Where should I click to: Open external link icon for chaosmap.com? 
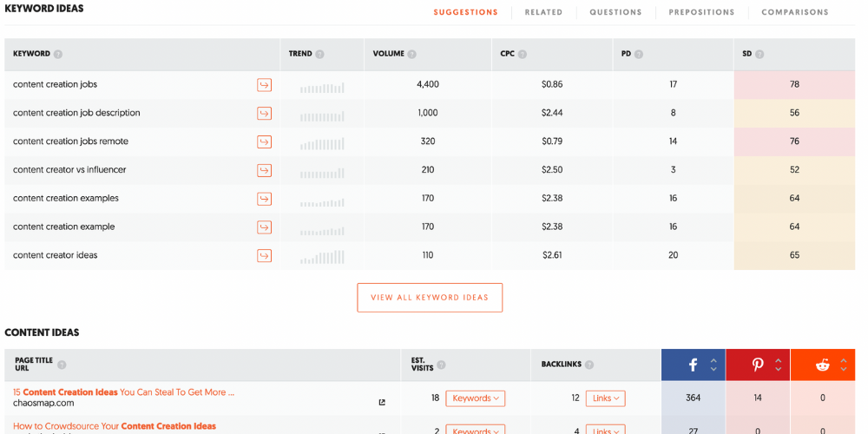pos(382,403)
